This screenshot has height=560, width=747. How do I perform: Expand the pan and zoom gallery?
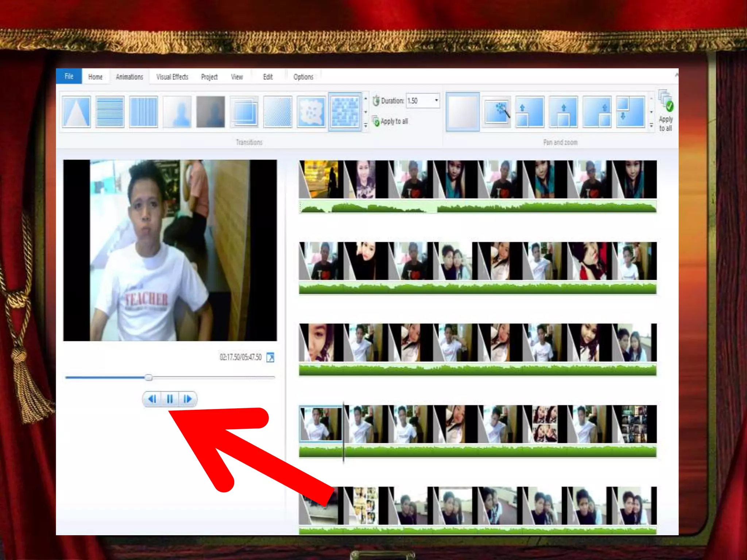click(651, 125)
